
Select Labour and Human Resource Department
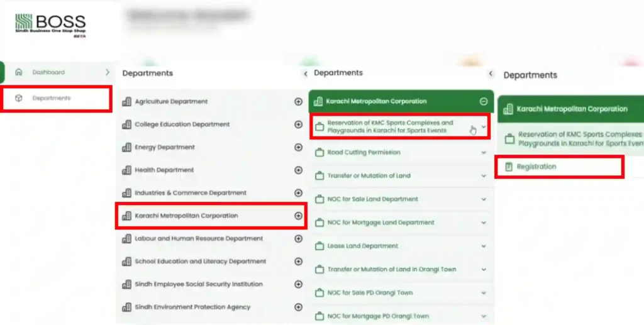click(200, 239)
